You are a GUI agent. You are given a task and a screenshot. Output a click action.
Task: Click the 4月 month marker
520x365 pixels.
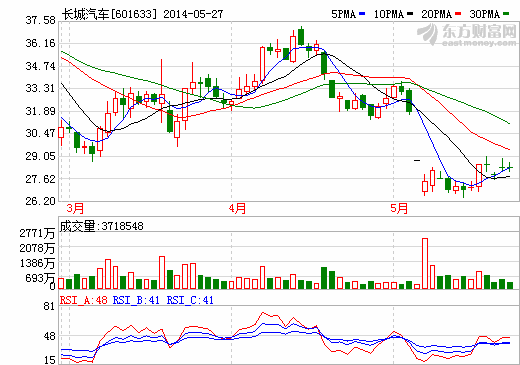pyautogui.click(x=237, y=208)
